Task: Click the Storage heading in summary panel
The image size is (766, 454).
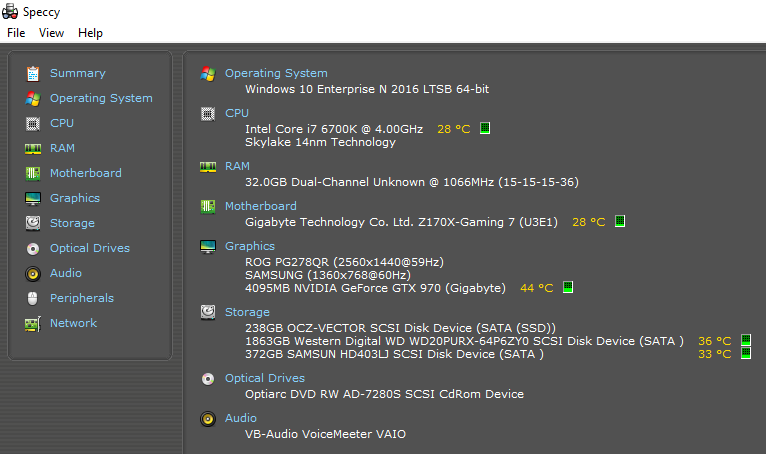Action: coord(247,312)
